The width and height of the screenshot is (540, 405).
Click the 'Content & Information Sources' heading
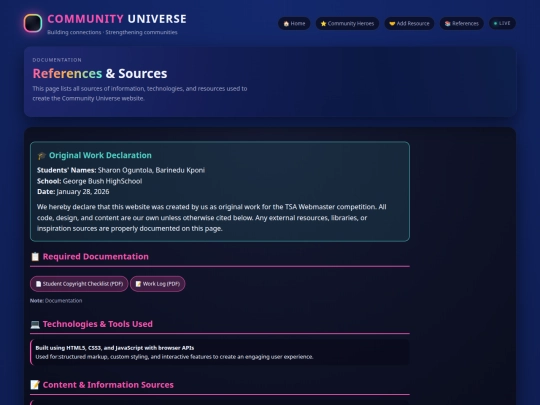tap(108, 385)
